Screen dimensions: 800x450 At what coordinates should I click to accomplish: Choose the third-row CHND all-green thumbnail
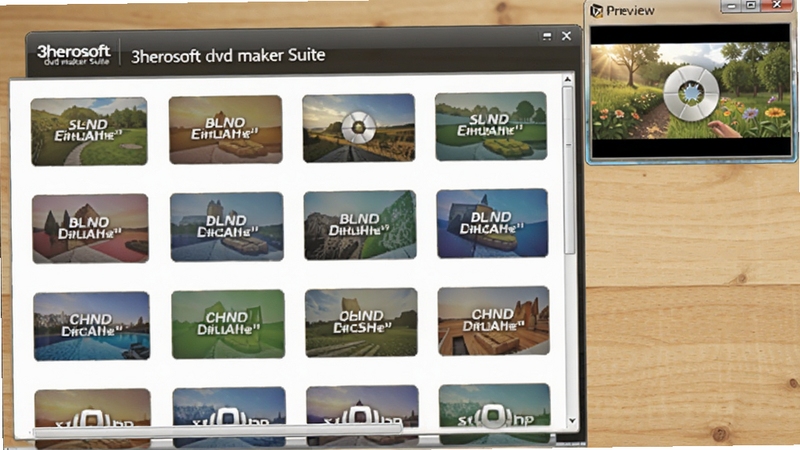click(228, 324)
